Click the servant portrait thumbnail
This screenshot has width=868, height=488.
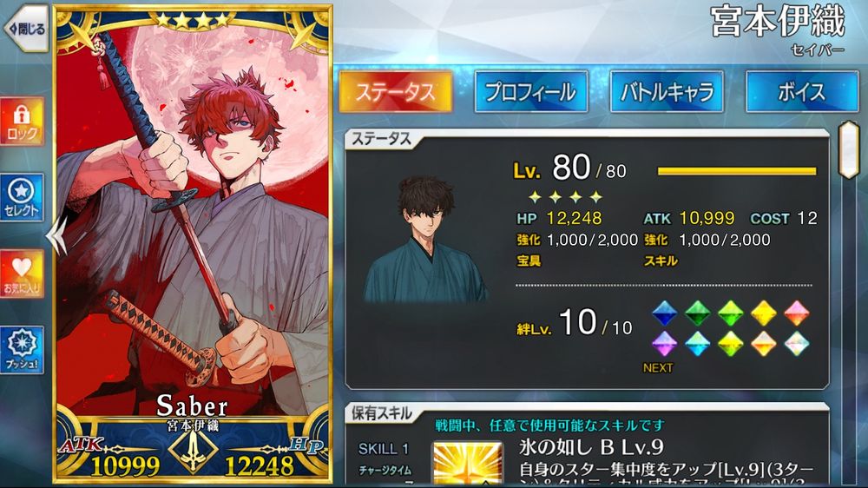(x=426, y=240)
